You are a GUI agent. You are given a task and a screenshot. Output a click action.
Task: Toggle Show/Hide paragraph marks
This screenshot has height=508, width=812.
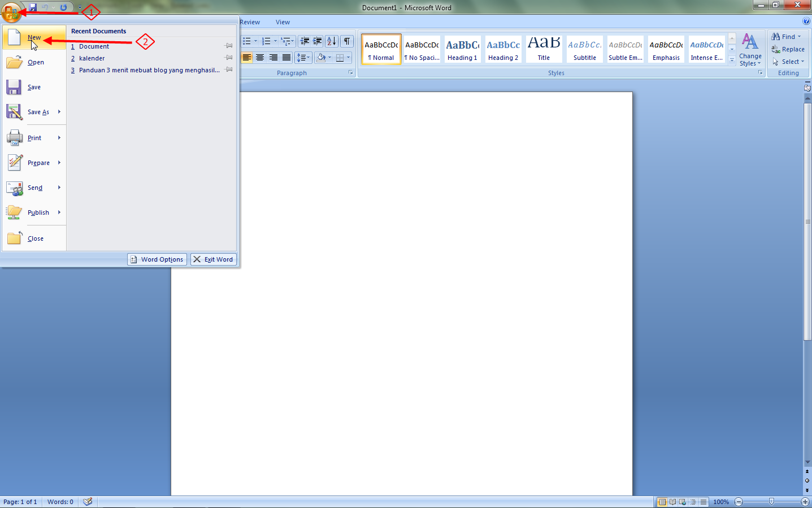pyautogui.click(x=347, y=41)
